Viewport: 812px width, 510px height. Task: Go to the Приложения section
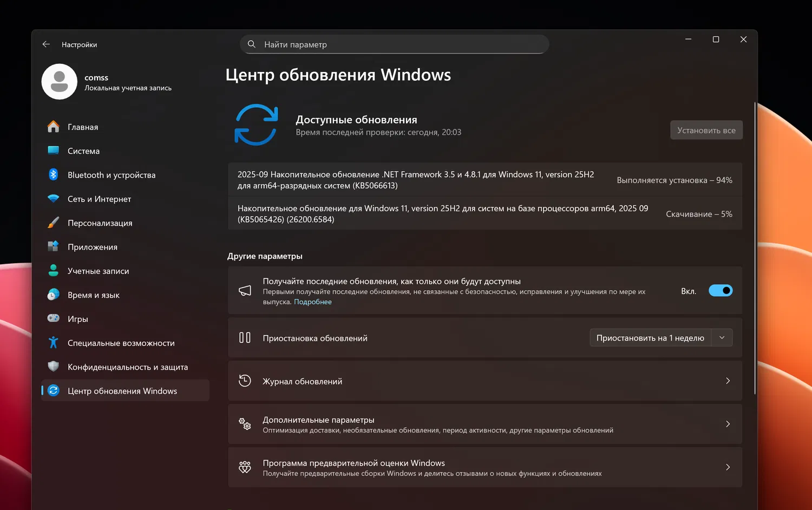[93, 247]
